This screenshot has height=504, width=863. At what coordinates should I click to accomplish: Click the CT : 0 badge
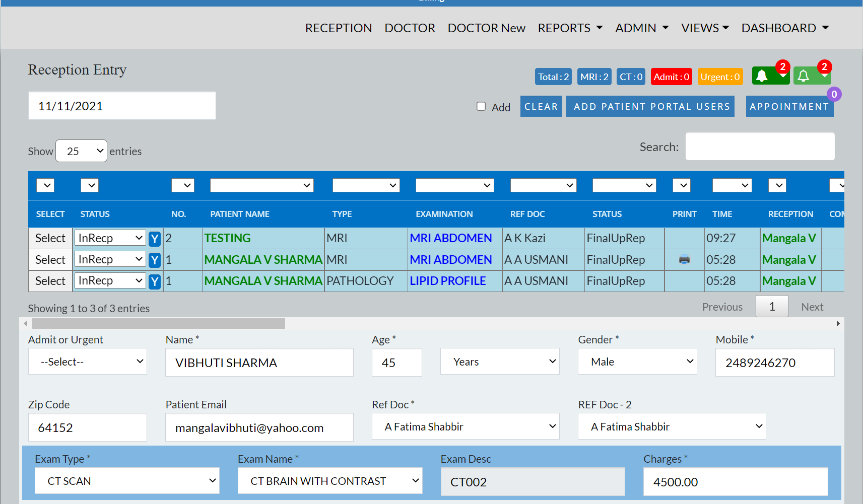click(x=631, y=77)
